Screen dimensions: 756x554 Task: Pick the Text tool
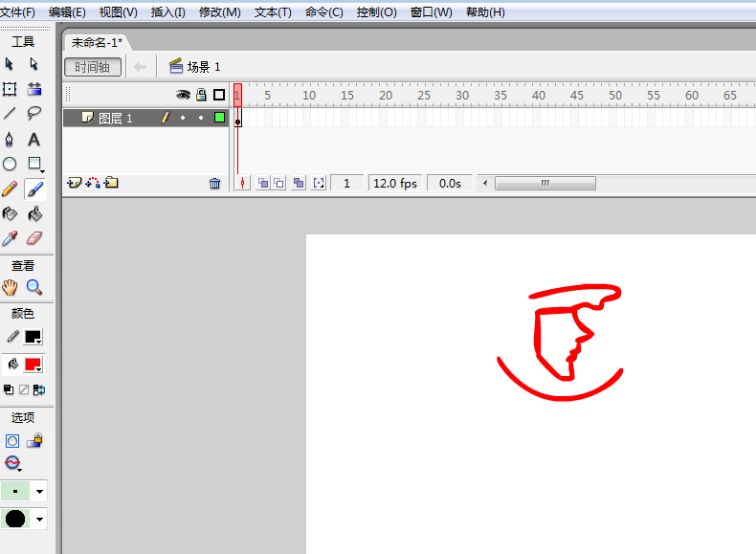point(33,140)
